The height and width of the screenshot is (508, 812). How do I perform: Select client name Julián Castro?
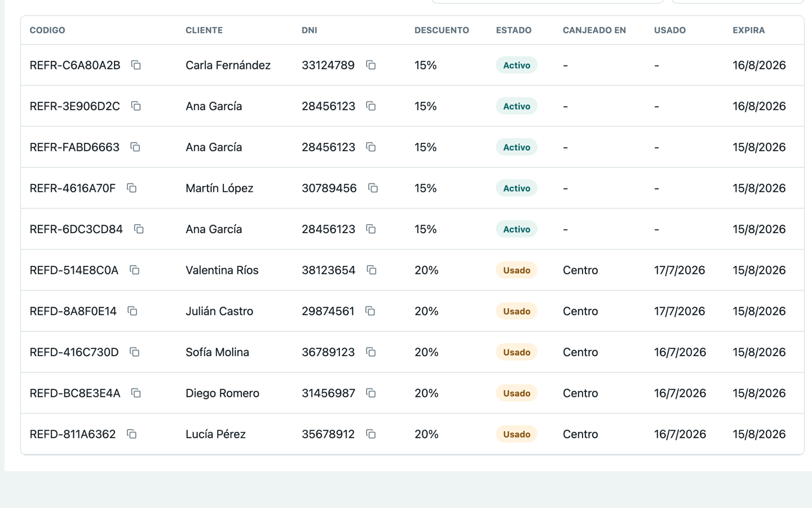coord(219,311)
